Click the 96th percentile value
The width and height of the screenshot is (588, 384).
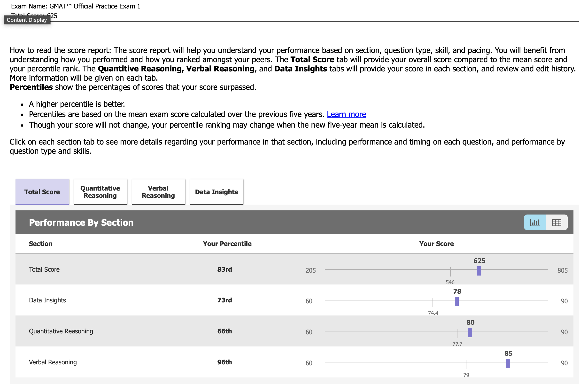point(224,362)
